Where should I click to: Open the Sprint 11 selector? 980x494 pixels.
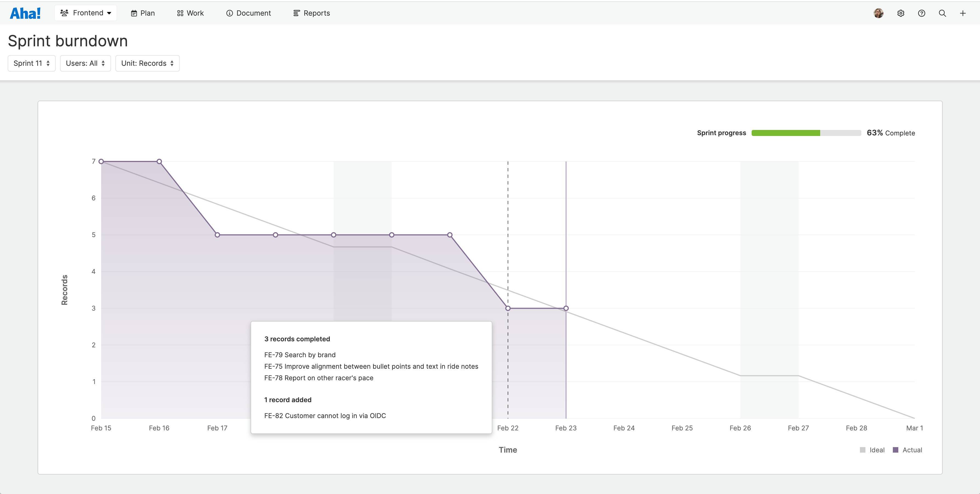click(x=32, y=63)
